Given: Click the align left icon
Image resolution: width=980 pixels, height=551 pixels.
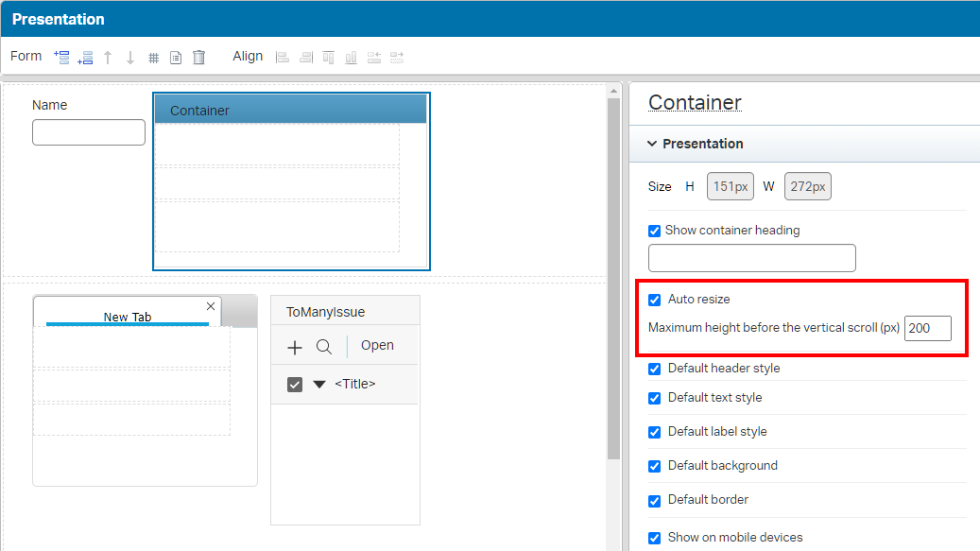Looking at the screenshot, I should tap(283, 58).
